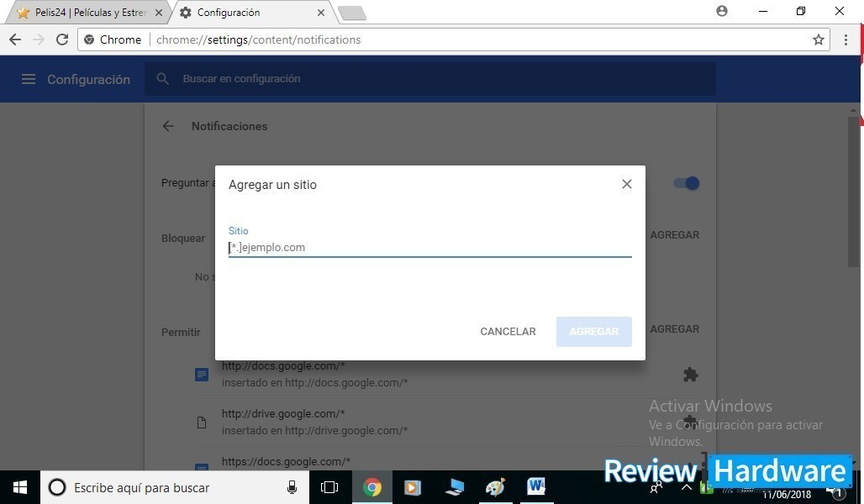Click the docs.google.com document icon
Image resolution: width=864 pixels, height=504 pixels.
coord(202,375)
